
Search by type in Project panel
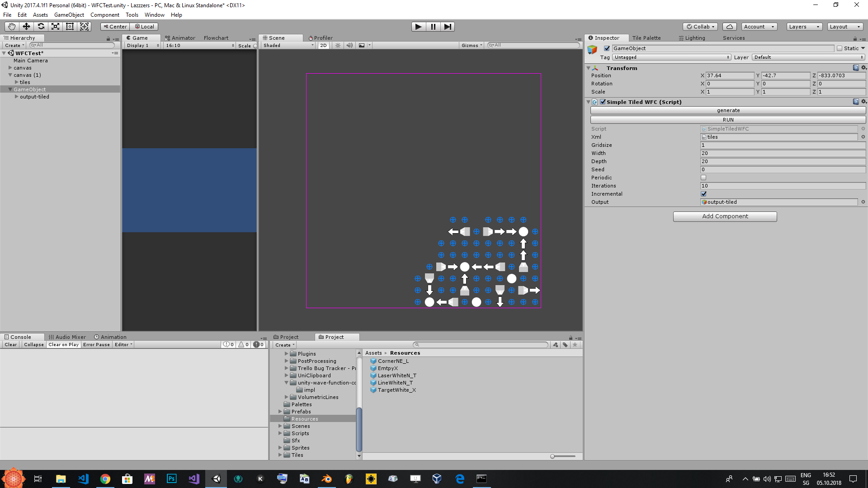click(556, 345)
